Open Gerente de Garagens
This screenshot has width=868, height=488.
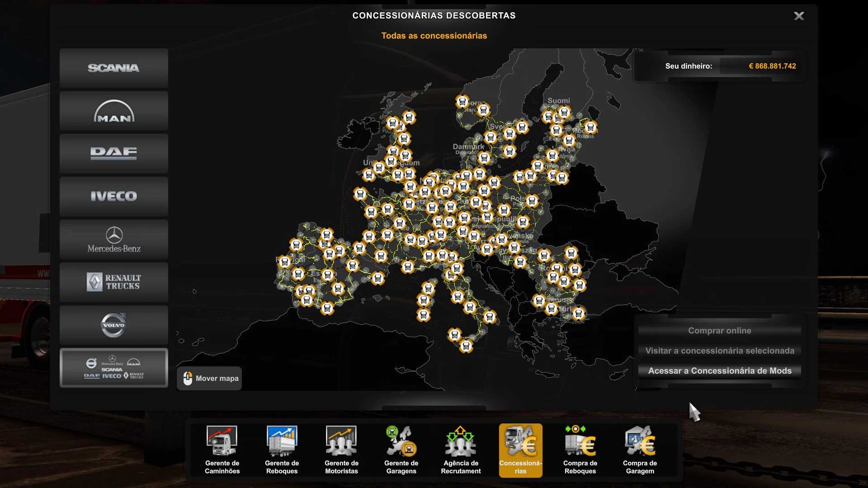[x=401, y=450]
